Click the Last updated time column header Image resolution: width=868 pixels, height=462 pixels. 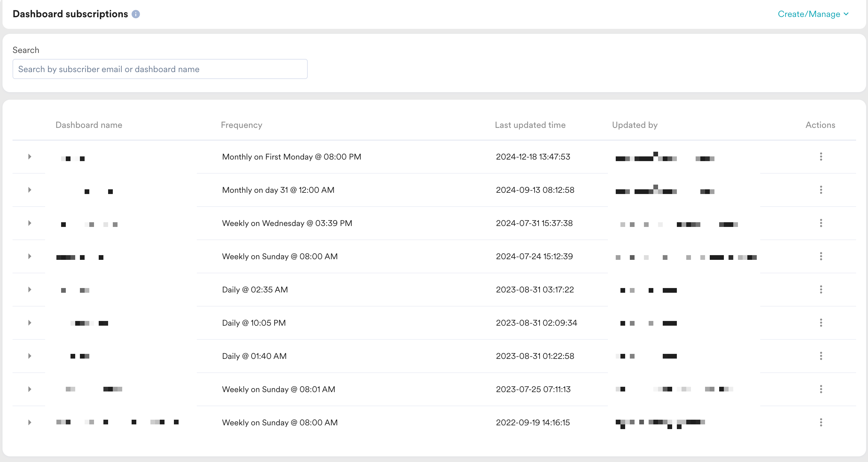pos(530,125)
